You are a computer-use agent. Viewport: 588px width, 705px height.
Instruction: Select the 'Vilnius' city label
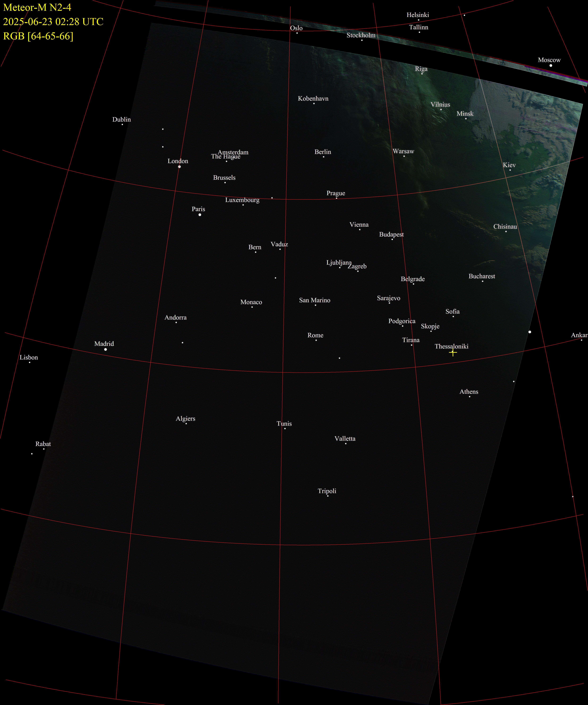(x=440, y=104)
